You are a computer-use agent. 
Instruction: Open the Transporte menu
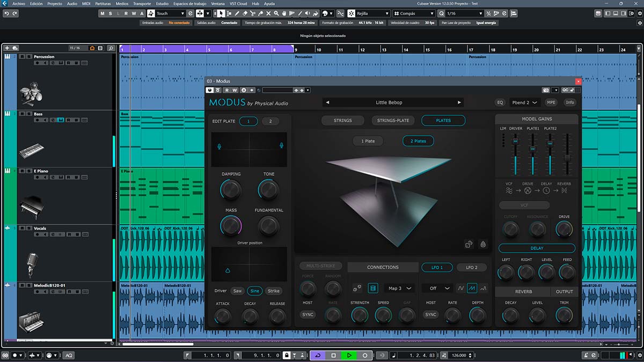click(x=142, y=3)
